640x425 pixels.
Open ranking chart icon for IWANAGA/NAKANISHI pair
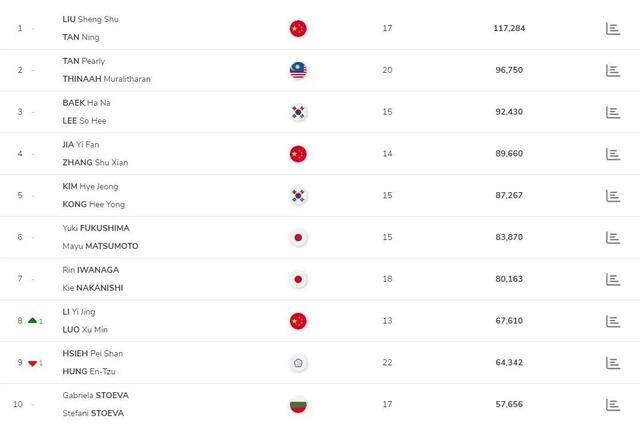tap(613, 279)
